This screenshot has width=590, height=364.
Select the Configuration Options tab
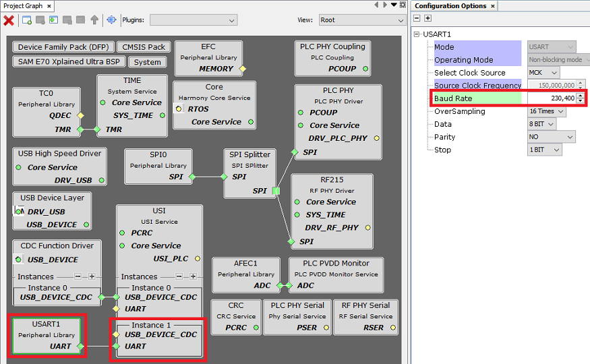(450, 5)
